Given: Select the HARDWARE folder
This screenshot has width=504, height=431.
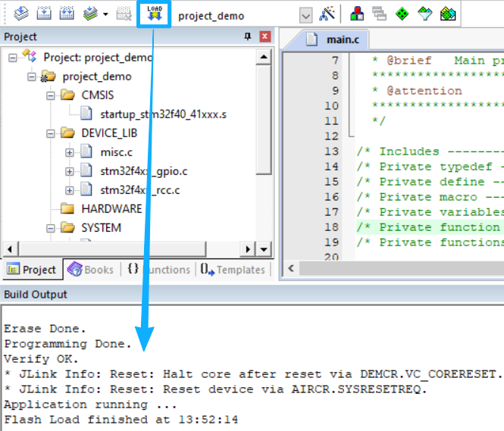Looking at the screenshot, I should 111,209.
